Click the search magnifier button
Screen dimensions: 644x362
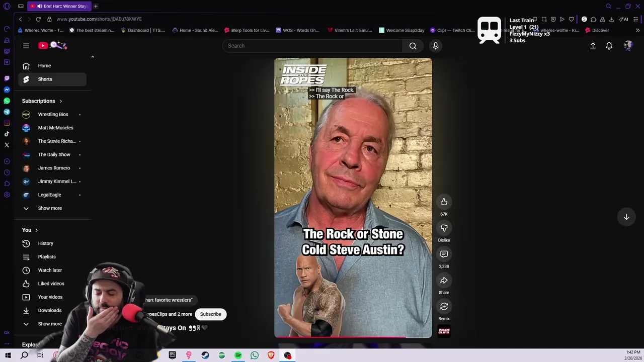(x=413, y=46)
